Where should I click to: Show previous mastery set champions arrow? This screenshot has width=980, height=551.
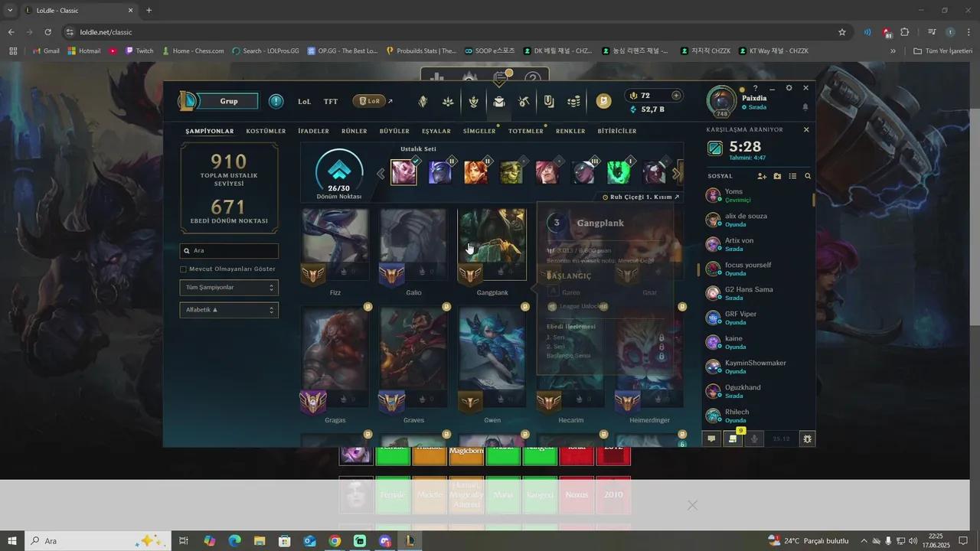[381, 174]
